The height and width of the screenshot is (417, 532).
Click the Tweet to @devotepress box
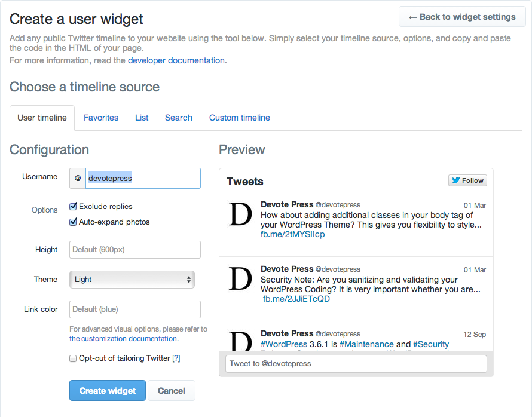356,363
